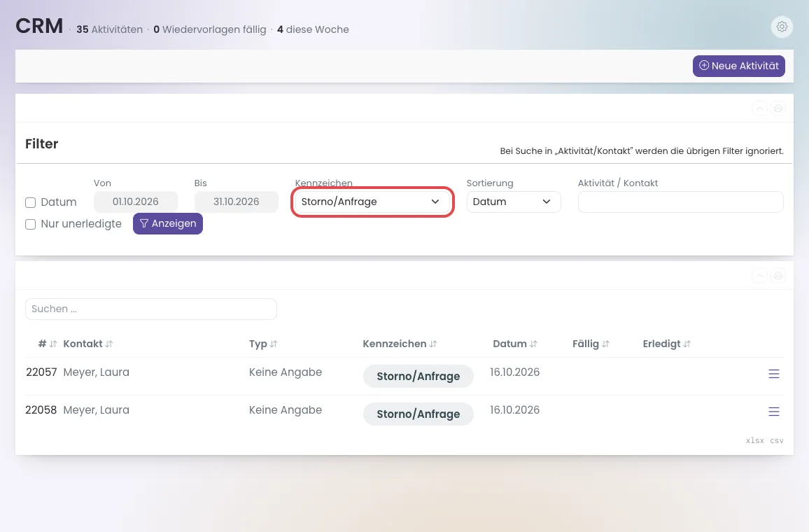Click the Neue Aktivität button
Viewport: 809px width, 532px height.
(738, 66)
